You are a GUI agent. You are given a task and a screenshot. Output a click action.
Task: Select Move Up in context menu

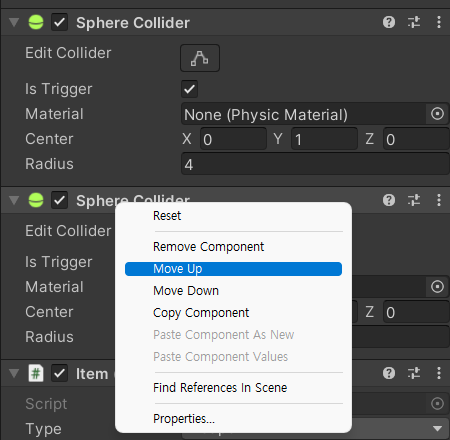pyautogui.click(x=233, y=269)
